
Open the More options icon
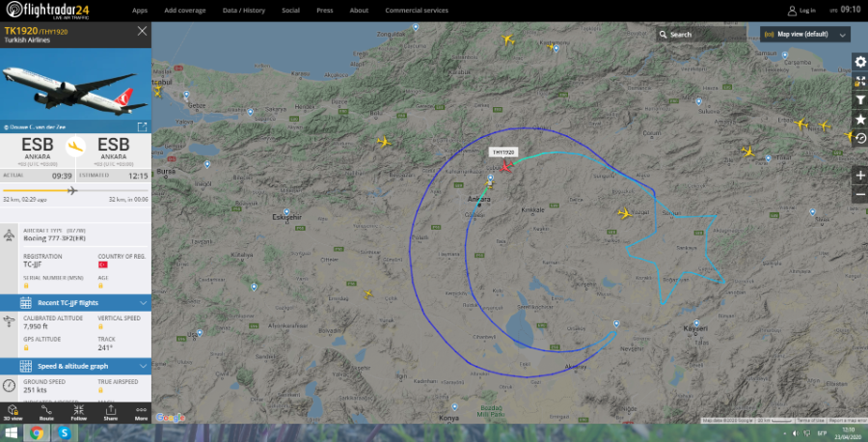141,412
